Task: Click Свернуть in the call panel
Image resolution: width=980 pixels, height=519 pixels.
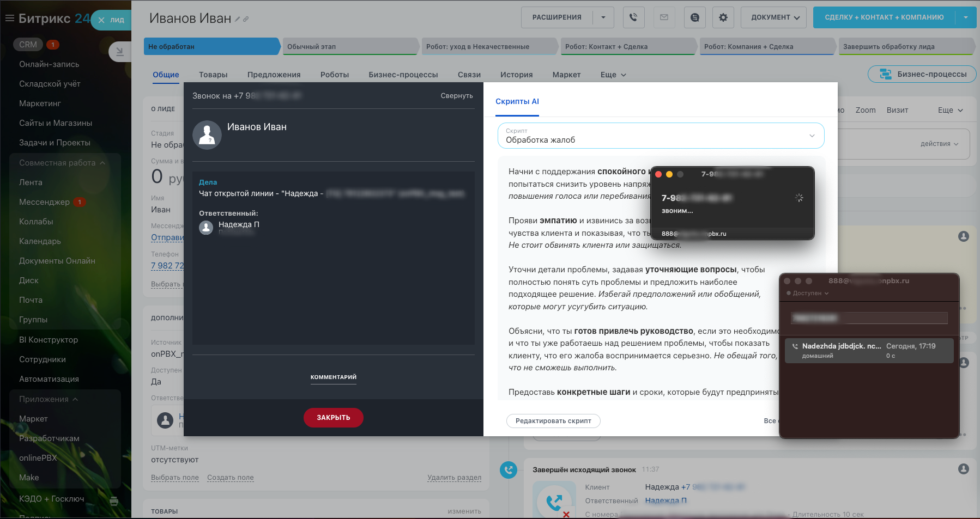Action: [457, 96]
